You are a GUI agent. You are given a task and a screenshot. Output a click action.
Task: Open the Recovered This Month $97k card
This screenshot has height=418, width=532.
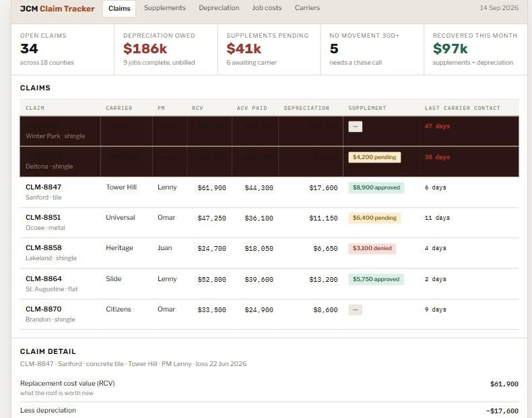coord(475,49)
